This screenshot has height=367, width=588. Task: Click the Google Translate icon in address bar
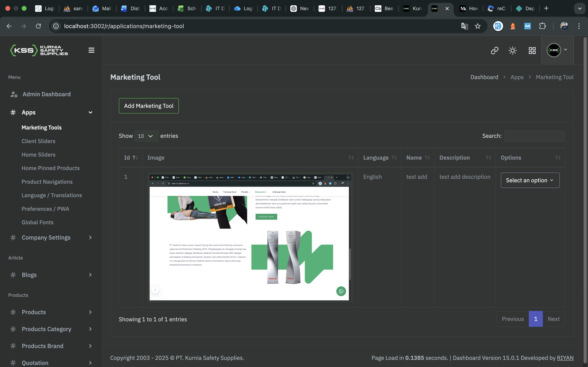[x=464, y=26]
